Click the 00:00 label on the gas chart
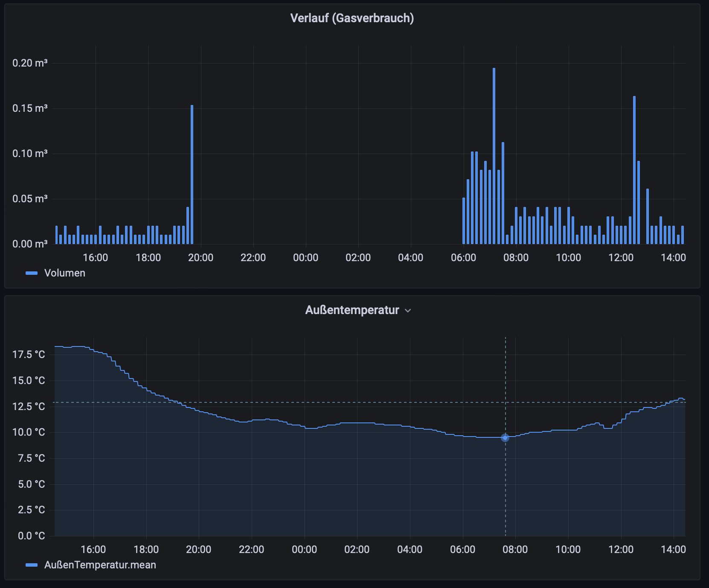Image resolution: width=709 pixels, height=588 pixels. pyautogui.click(x=306, y=258)
